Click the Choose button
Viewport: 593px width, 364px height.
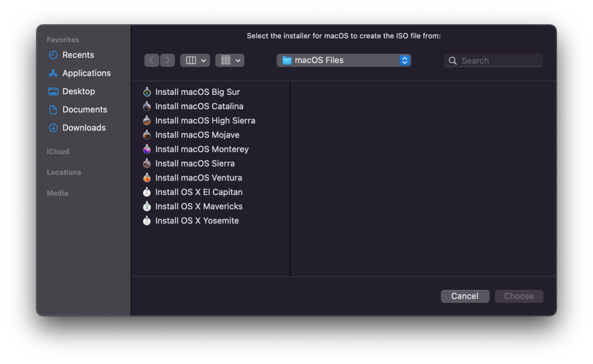519,296
